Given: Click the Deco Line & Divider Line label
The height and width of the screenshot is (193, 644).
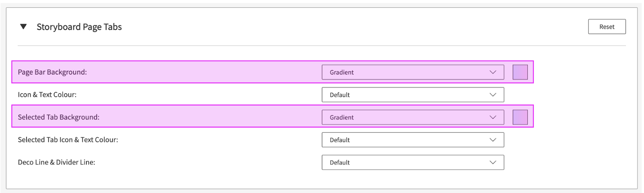Looking at the screenshot, I should [x=56, y=162].
